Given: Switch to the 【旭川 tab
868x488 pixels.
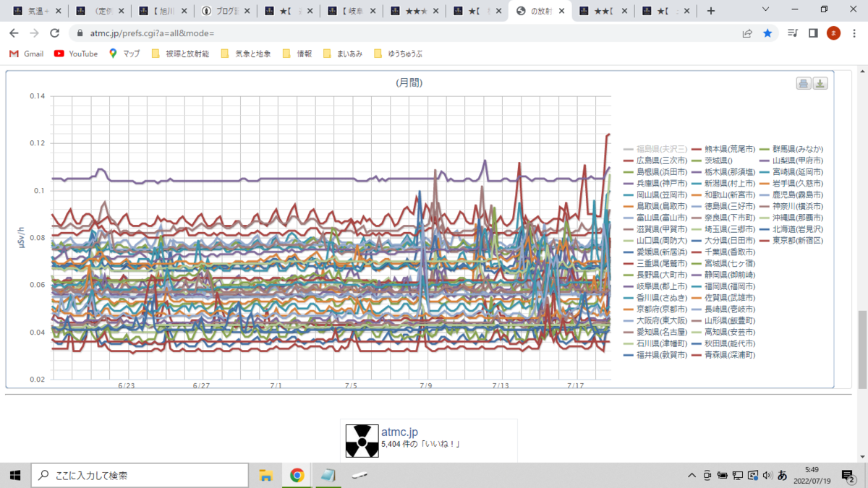Looking at the screenshot, I should click(161, 11).
